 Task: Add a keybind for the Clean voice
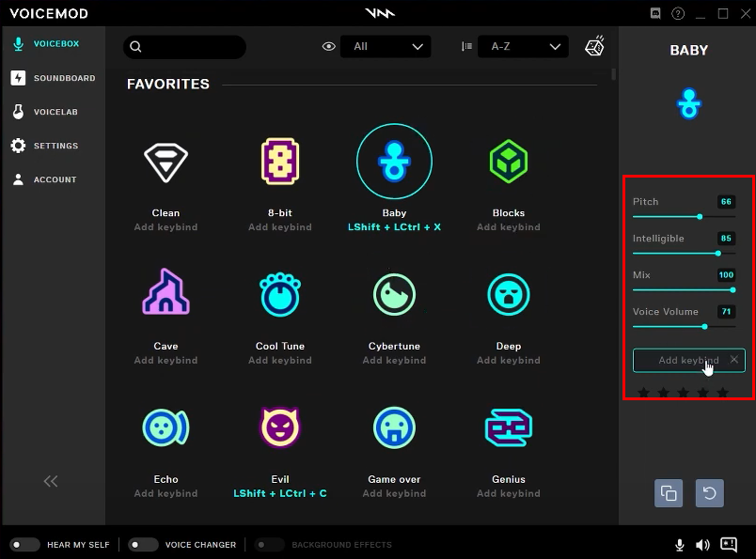165,226
